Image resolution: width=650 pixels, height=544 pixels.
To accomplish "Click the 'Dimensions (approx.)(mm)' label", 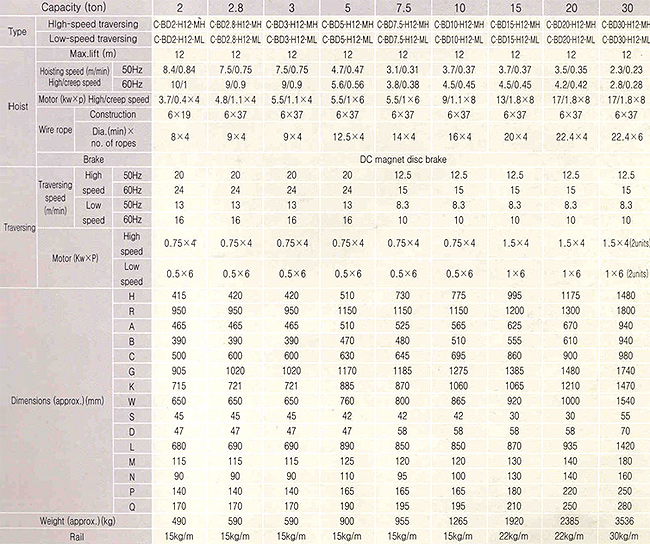I will coord(57,401).
